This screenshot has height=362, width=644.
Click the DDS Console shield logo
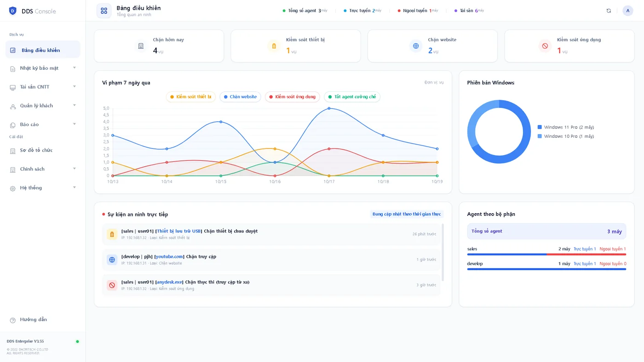coord(12,11)
